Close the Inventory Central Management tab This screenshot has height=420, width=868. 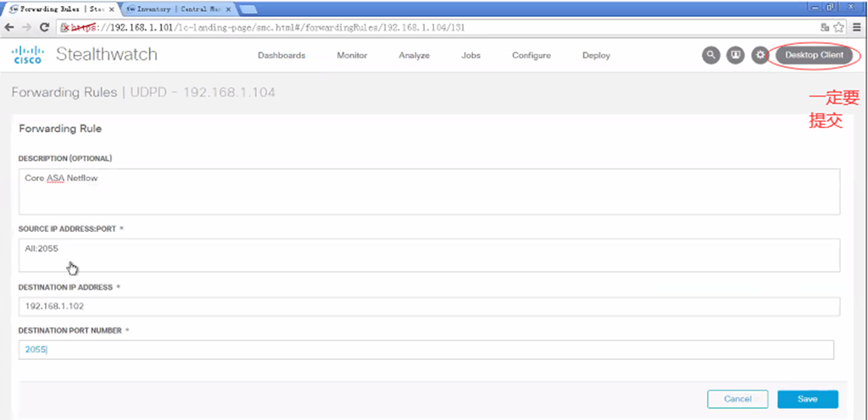[228, 9]
